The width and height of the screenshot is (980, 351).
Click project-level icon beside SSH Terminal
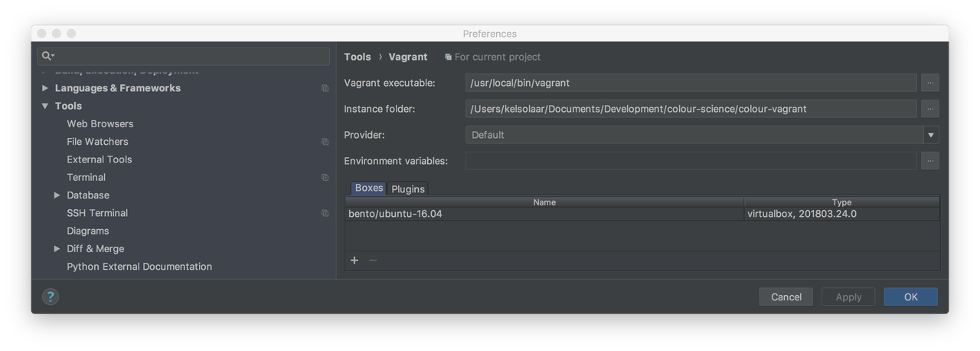tap(325, 213)
